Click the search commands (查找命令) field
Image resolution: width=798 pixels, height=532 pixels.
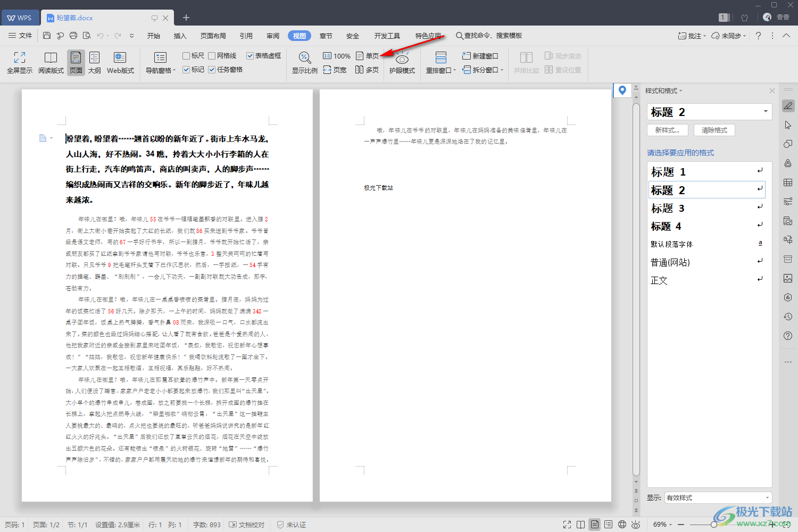click(x=488, y=36)
